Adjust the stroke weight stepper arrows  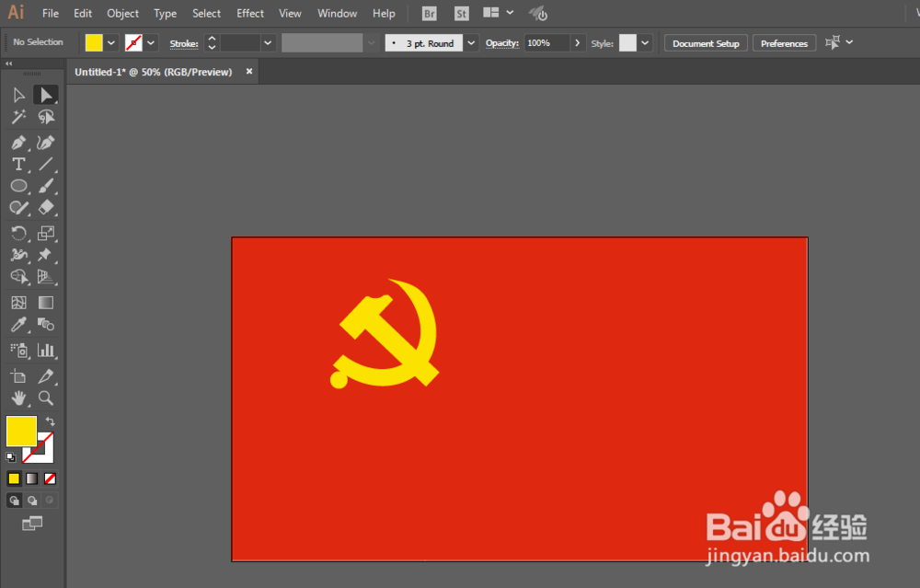coord(212,43)
